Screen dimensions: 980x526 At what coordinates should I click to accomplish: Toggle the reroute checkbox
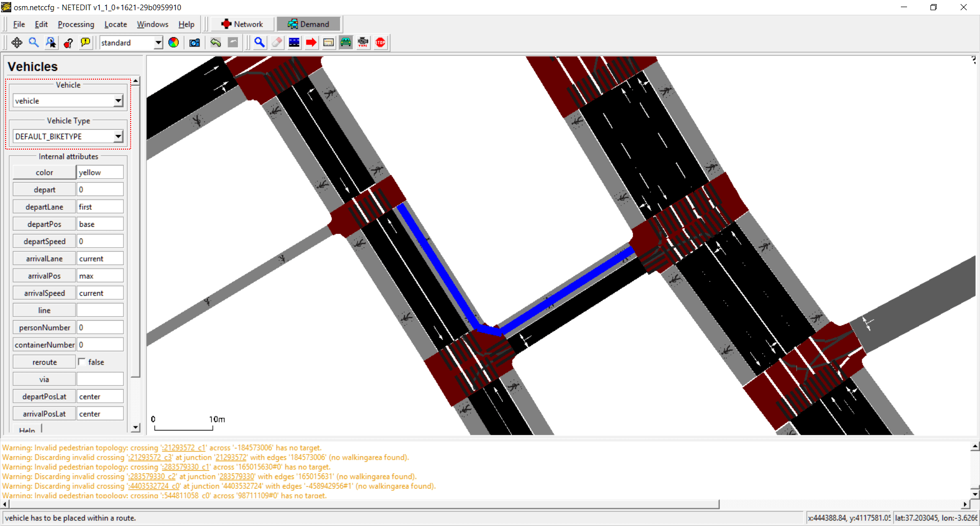[x=82, y=362]
